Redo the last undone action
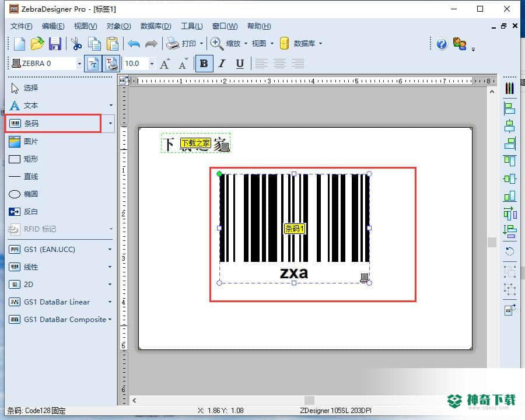The height and width of the screenshot is (420, 525). [x=151, y=44]
